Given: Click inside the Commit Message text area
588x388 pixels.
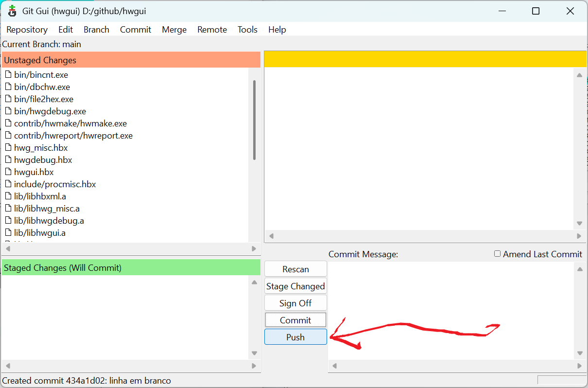Looking at the screenshot, I should pyautogui.click(x=451, y=311).
